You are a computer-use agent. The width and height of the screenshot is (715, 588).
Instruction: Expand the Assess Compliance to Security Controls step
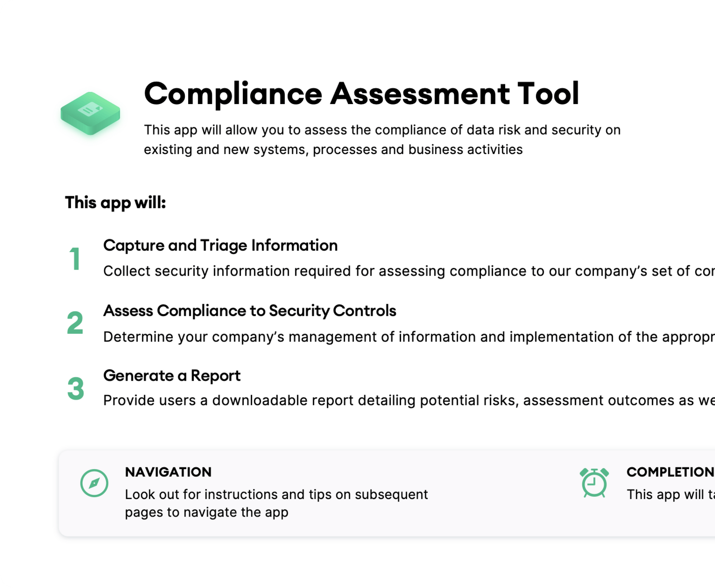click(250, 311)
